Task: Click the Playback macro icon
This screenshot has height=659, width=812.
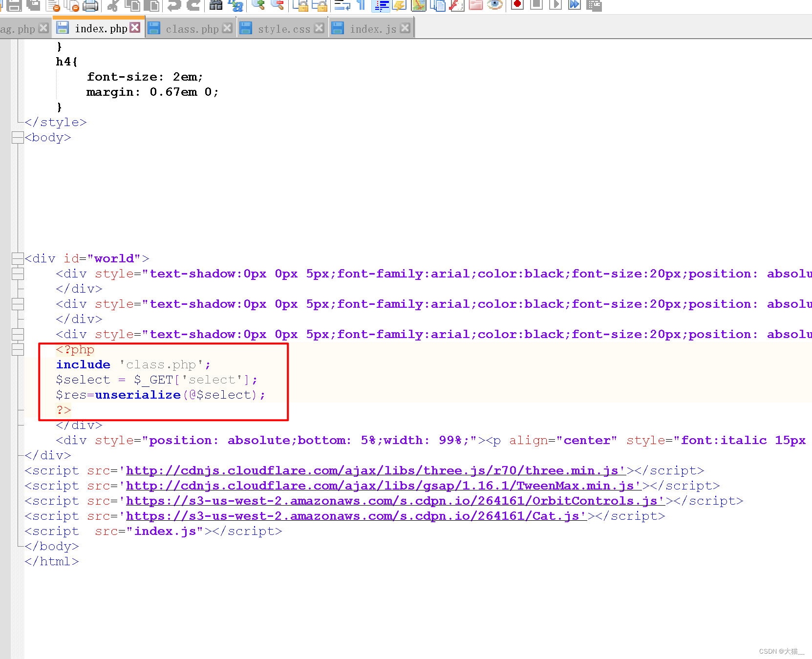Action: click(x=556, y=5)
